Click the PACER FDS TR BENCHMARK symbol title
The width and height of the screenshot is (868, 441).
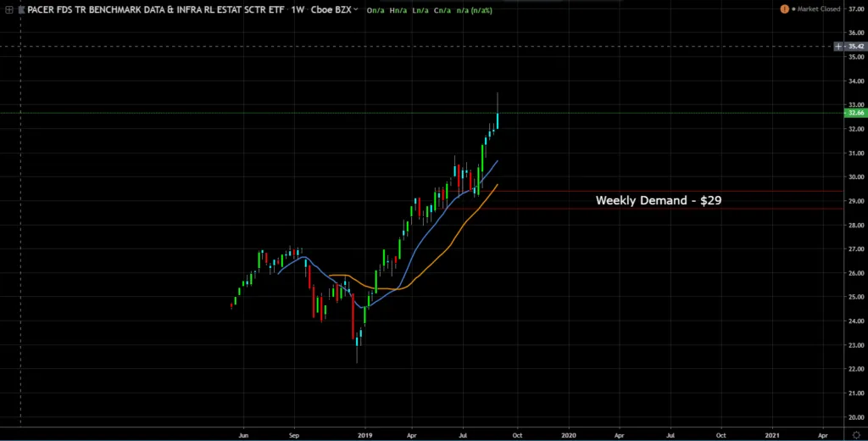tap(156, 9)
